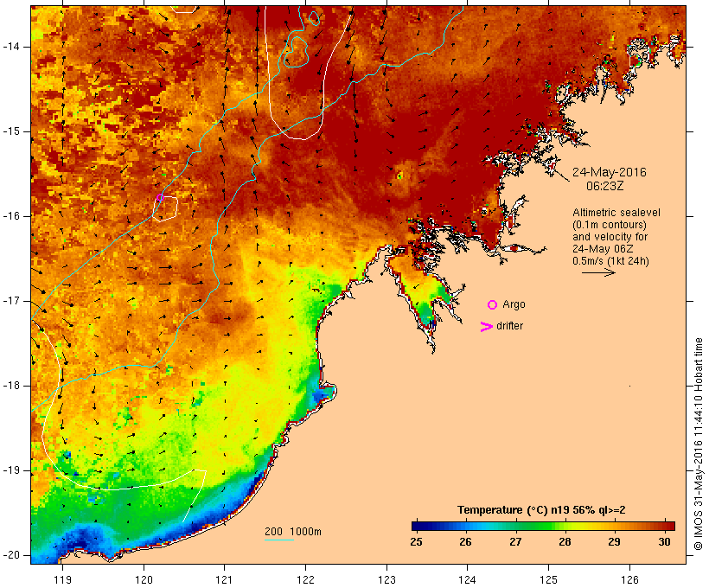The width and height of the screenshot is (709, 588).
Task: Click the 'Argo' legend label
Action: coord(514,304)
